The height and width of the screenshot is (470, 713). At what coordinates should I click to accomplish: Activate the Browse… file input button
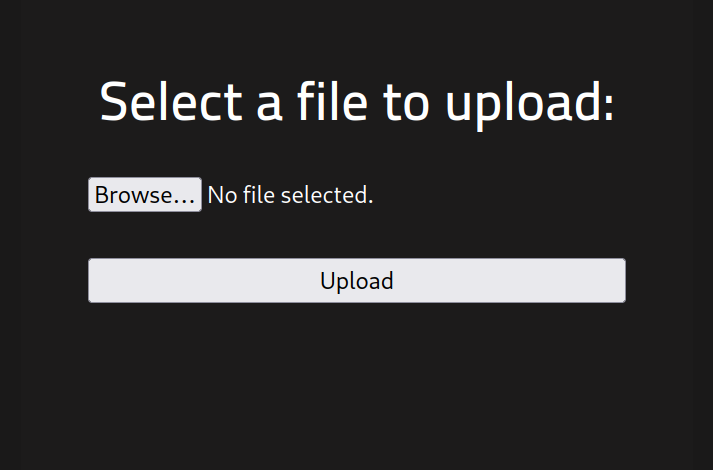pyautogui.click(x=145, y=195)
